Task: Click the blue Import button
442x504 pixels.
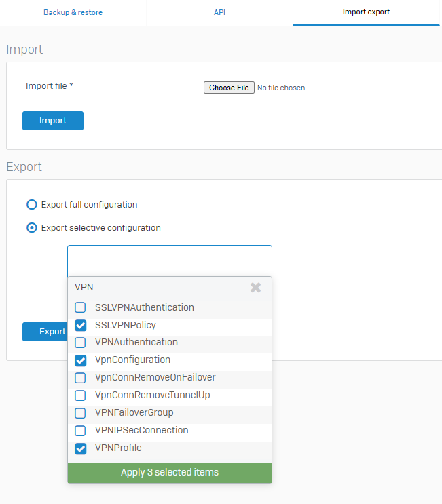Action: (53, 121)
